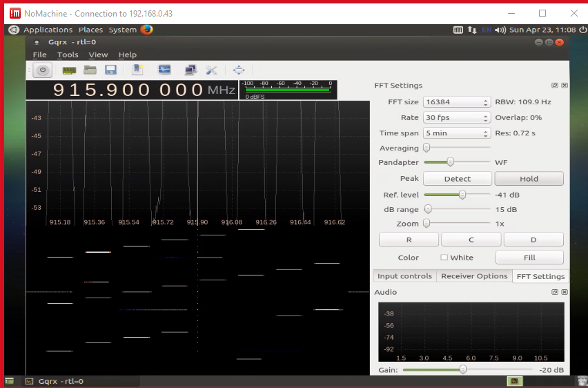Click the R reset button
588x388 pixels.
tap(409, 240)
